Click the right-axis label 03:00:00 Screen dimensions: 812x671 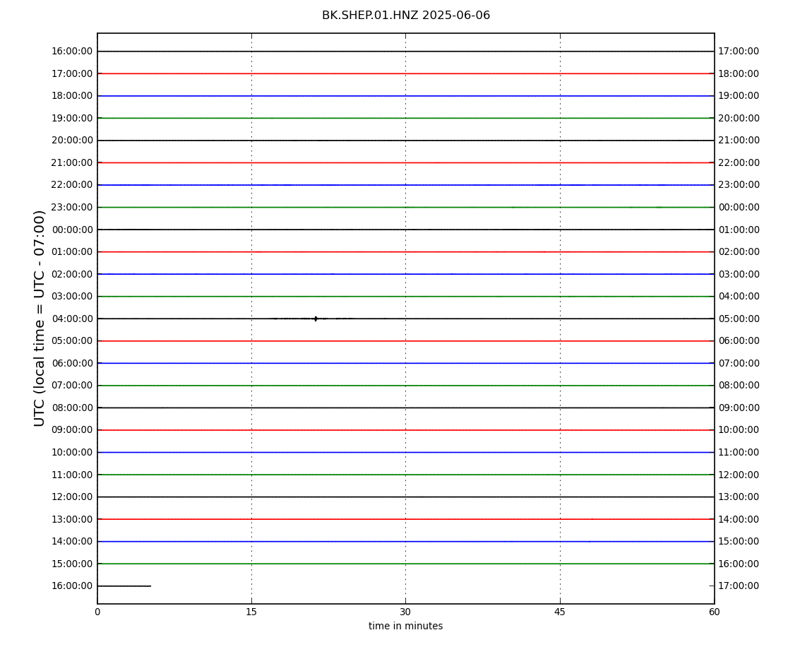739,274
